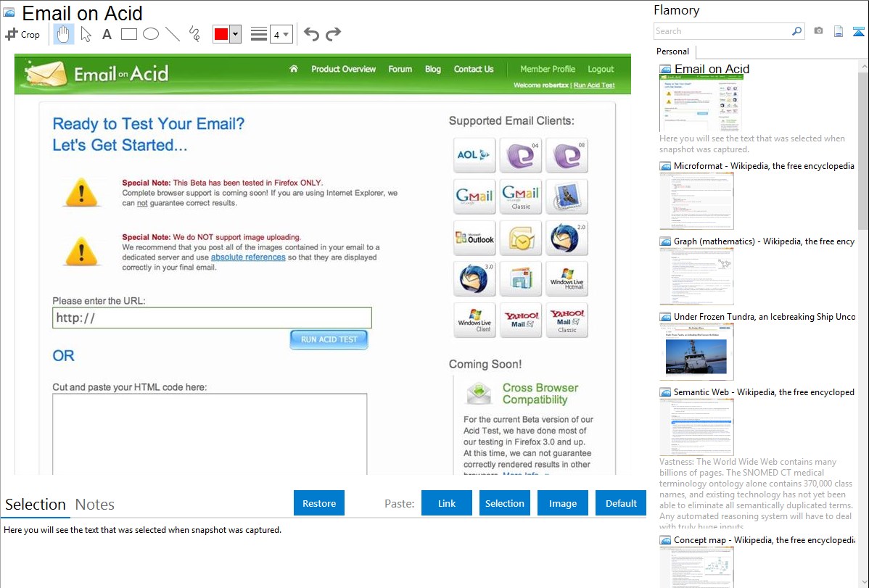Click into the URL input field
This screenshot has height=588, width=869.
click(213, 318)
